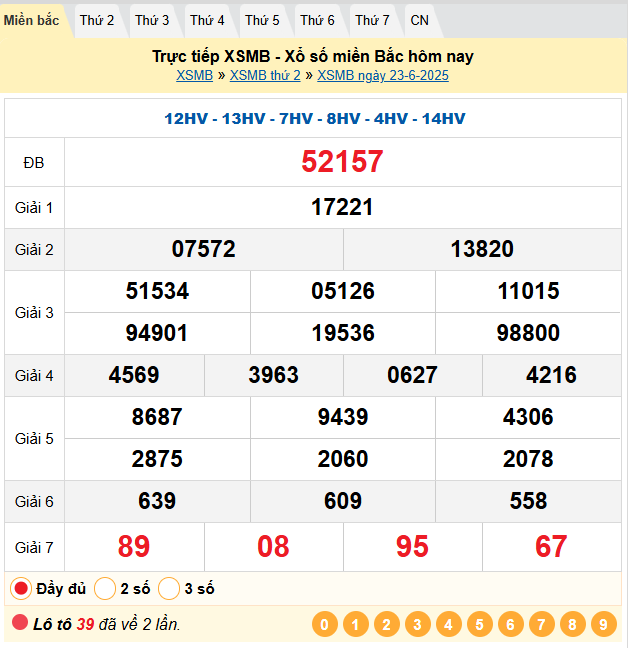Viewport: 628px width, 648px height.
Task: Select the 3 số radio option
Action: point(169,588)
